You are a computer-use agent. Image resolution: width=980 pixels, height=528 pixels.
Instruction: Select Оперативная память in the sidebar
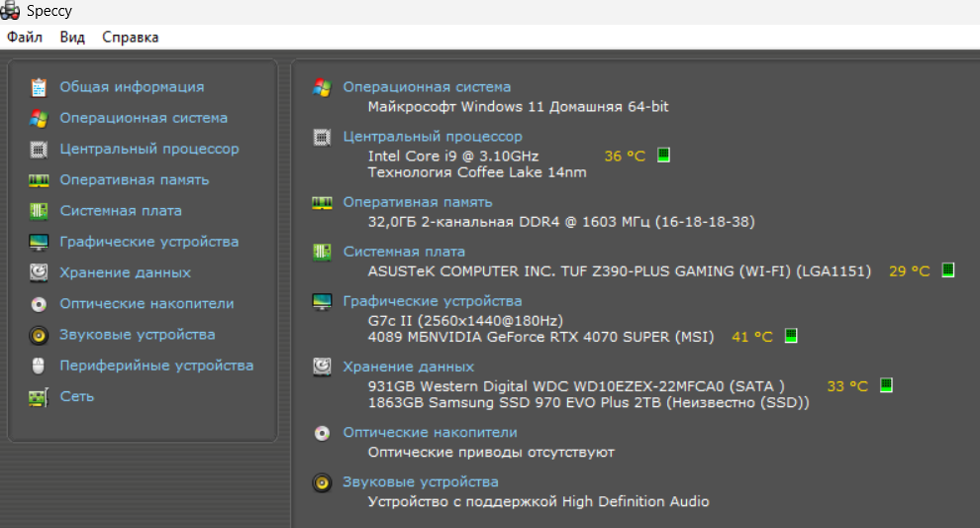pyautogui.click(x=135, y=179)
